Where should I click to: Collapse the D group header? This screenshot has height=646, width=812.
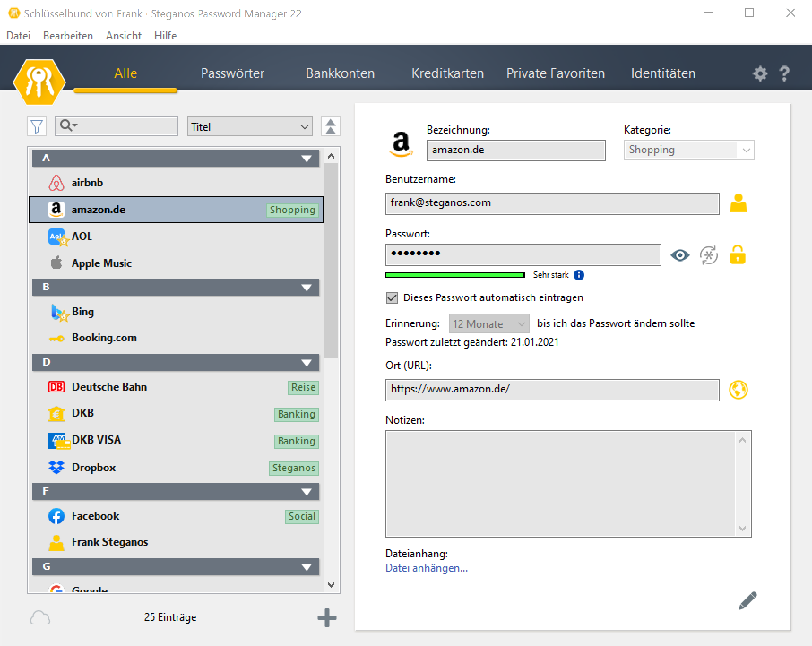click(176, 362)
